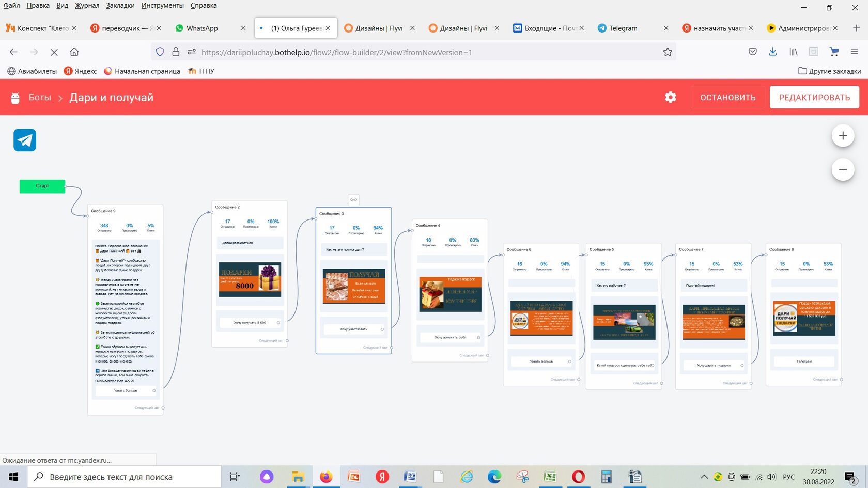
Task: Click the link icon above Сообщение 3
Action: click(353, 199)
